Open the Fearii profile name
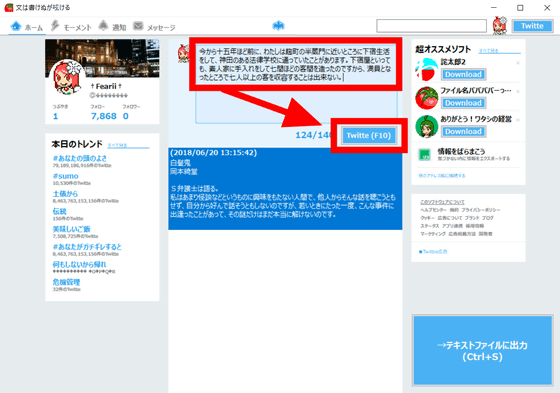The image size is (560, 393). click(106, 86)
